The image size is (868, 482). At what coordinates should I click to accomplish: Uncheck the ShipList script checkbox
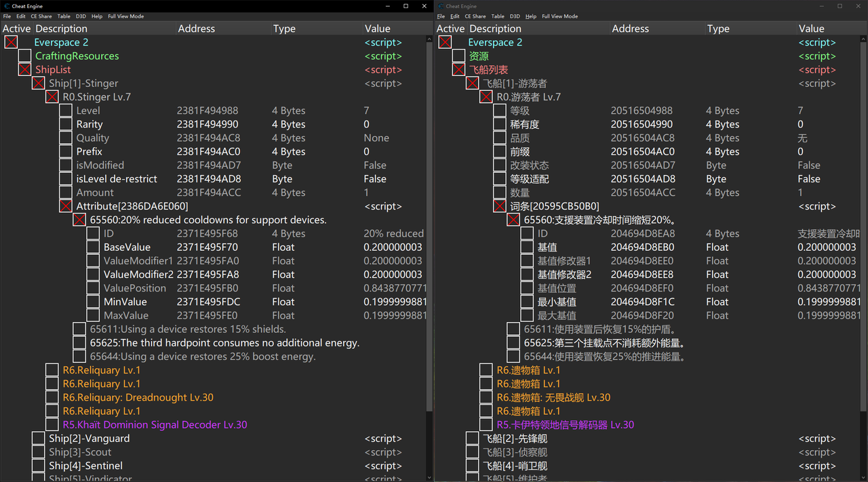24,69
